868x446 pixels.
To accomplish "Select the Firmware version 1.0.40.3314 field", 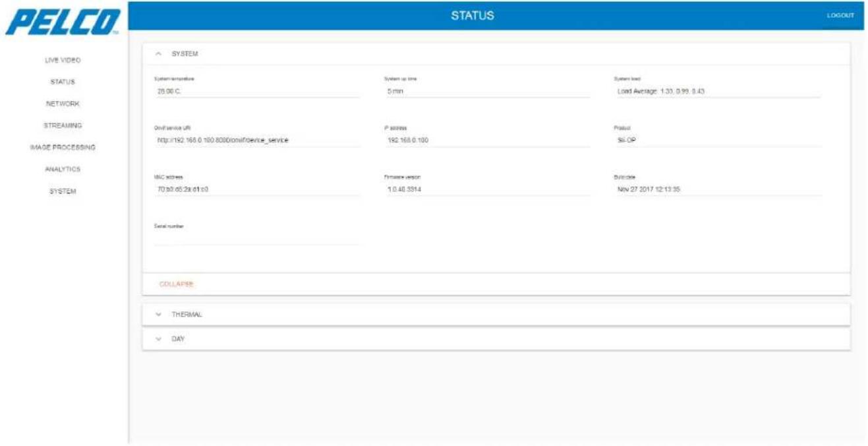I will coord(487,189).
